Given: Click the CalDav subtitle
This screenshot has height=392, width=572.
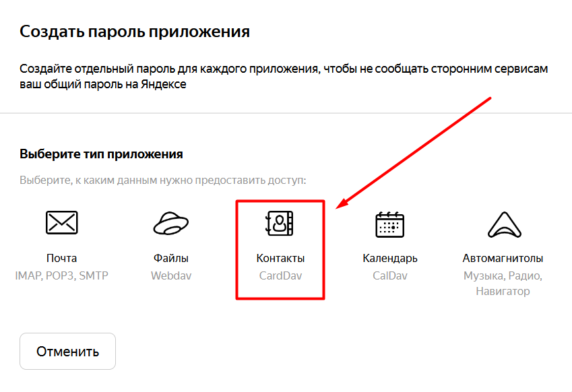Looking at the screenshot, I should (390, 275).
